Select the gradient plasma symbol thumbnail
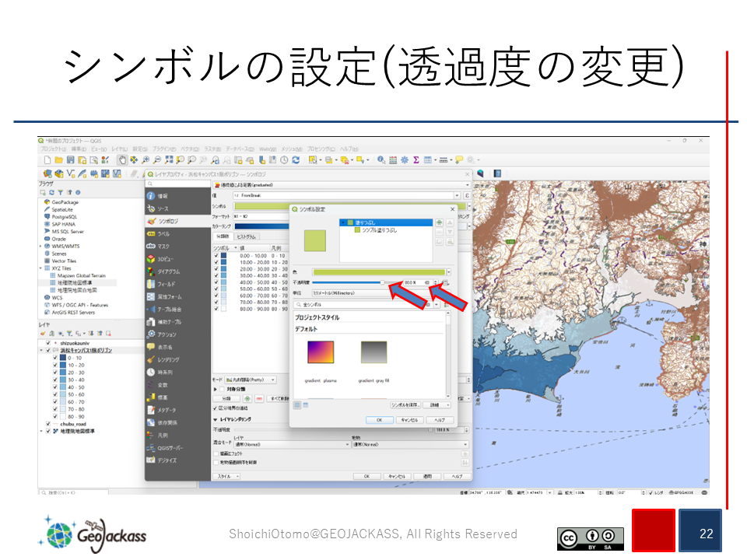The image size is (747, 560). pos(320,352)
